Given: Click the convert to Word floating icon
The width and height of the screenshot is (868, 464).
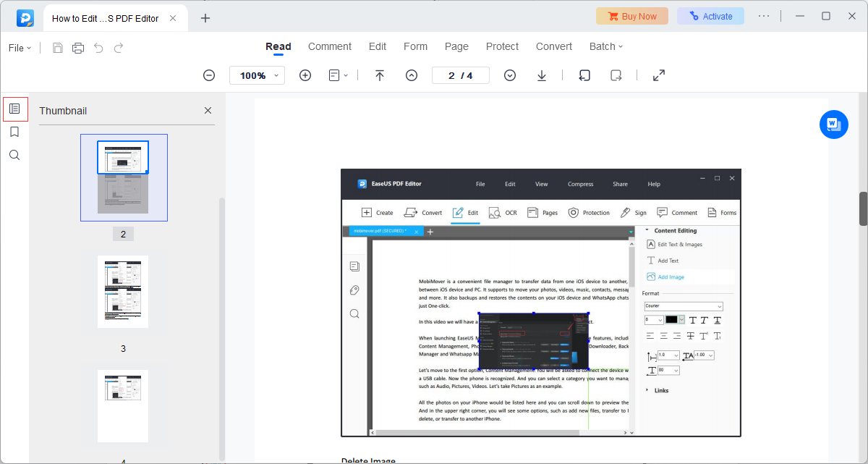Looking at the screenshot, I should click(x=833, y=124).
